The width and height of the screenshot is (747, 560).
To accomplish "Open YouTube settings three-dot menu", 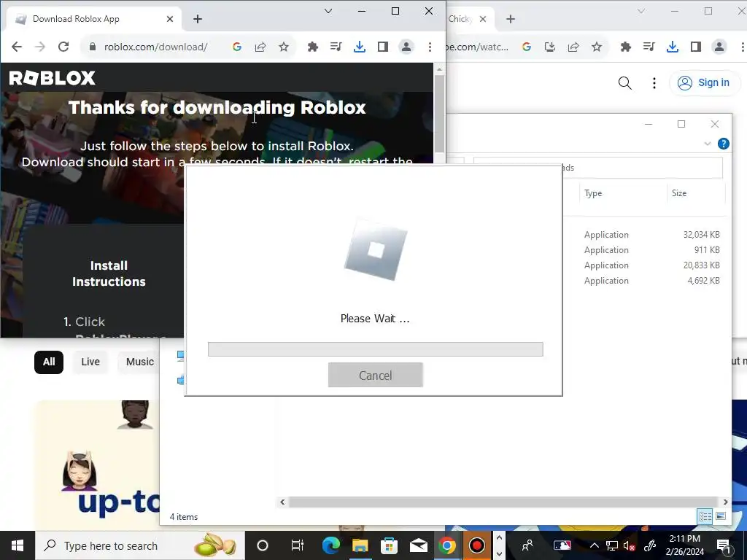I will point(654,83).
